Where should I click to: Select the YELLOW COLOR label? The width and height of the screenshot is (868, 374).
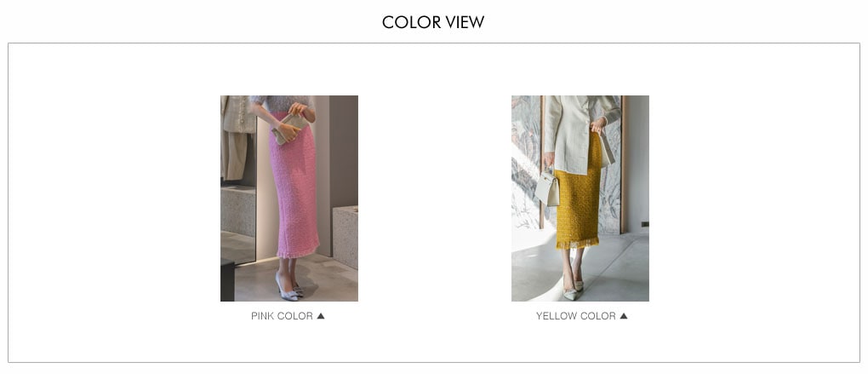(x=576, y=316)
